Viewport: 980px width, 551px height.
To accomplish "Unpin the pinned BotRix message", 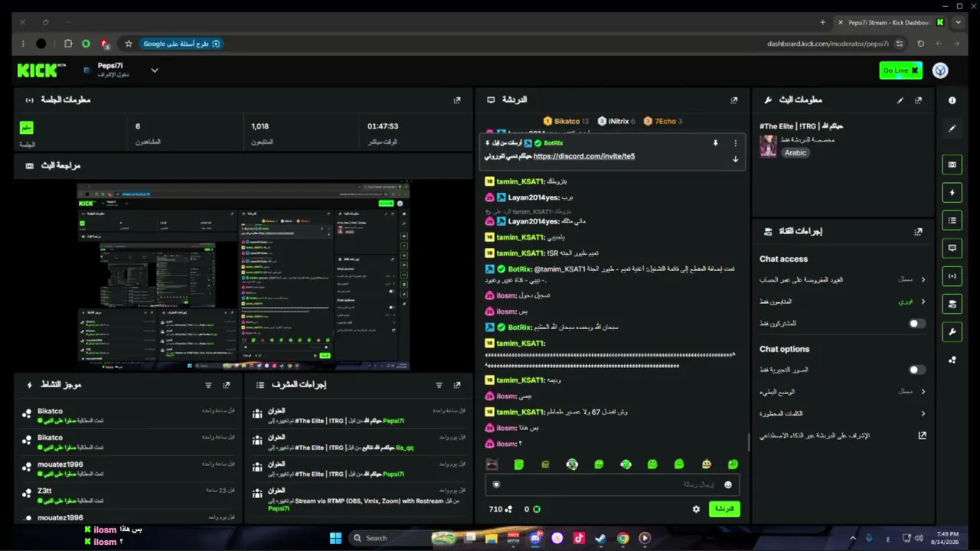I will click(716, 143).
